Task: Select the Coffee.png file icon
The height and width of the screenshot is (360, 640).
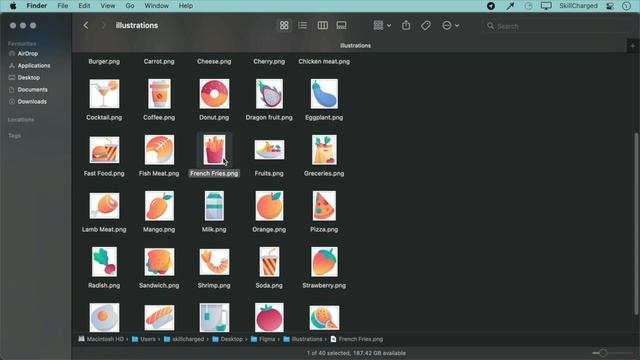Action: coord(159,94)
